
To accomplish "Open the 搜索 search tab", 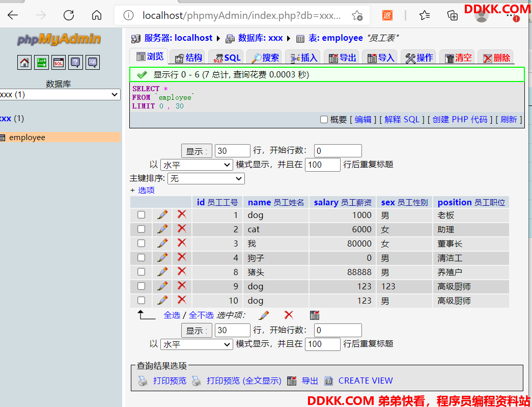I will [x=265, y=58].
